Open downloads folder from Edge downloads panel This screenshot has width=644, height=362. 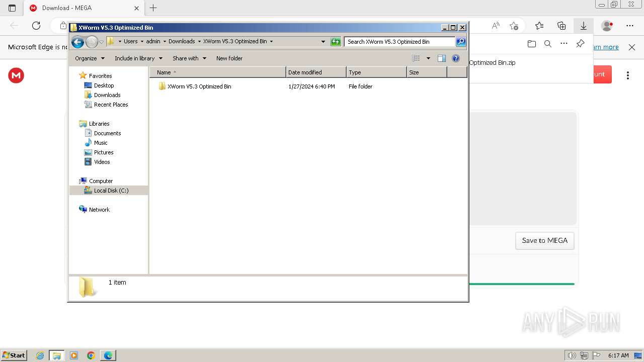[x=532, y=44]
